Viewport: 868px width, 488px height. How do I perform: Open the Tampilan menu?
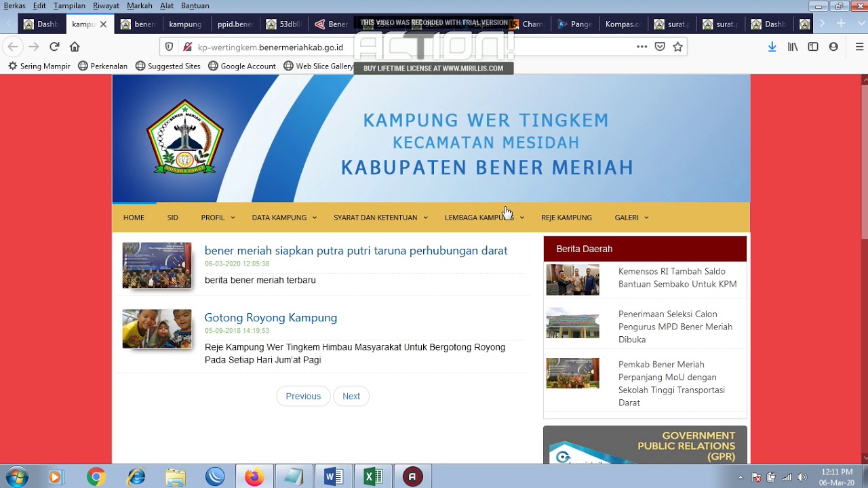(x=69, y=5)
